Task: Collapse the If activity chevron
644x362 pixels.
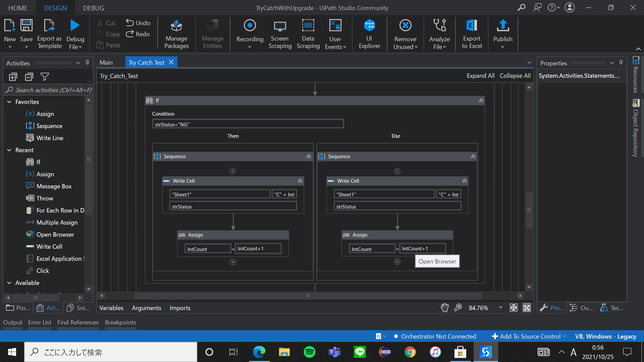Action: click(481, 101)
